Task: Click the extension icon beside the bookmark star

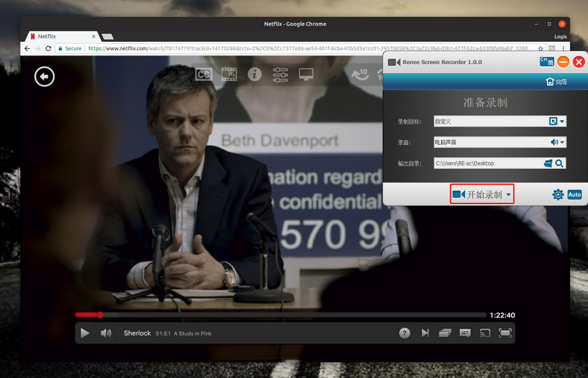Action: (552, 48)
